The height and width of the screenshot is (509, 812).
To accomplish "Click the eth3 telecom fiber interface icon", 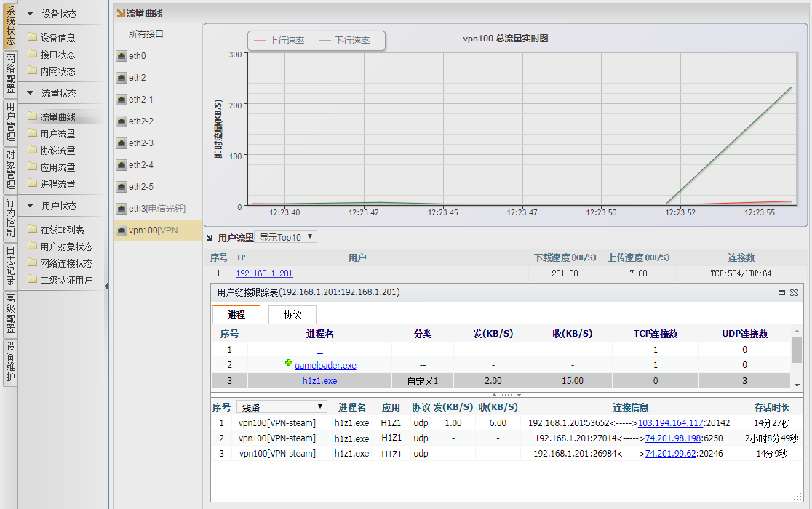I will tap(122, 209).
